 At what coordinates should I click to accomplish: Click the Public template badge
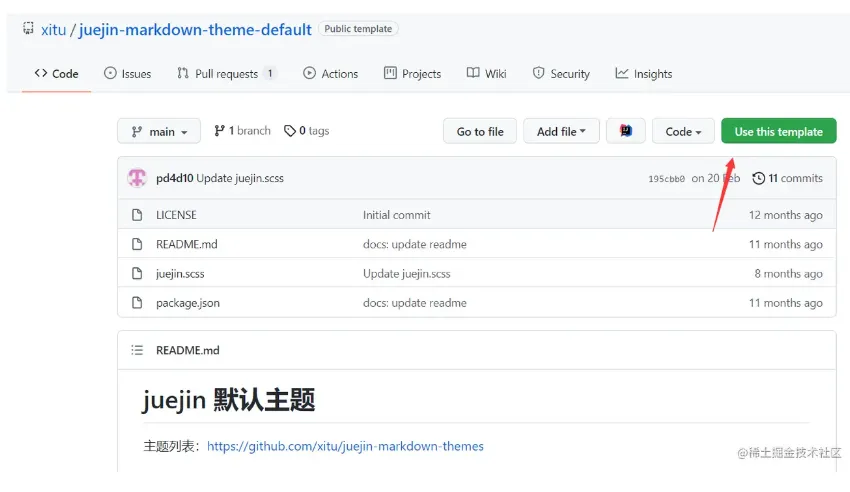pyautogui.click(x=358, y=29)
